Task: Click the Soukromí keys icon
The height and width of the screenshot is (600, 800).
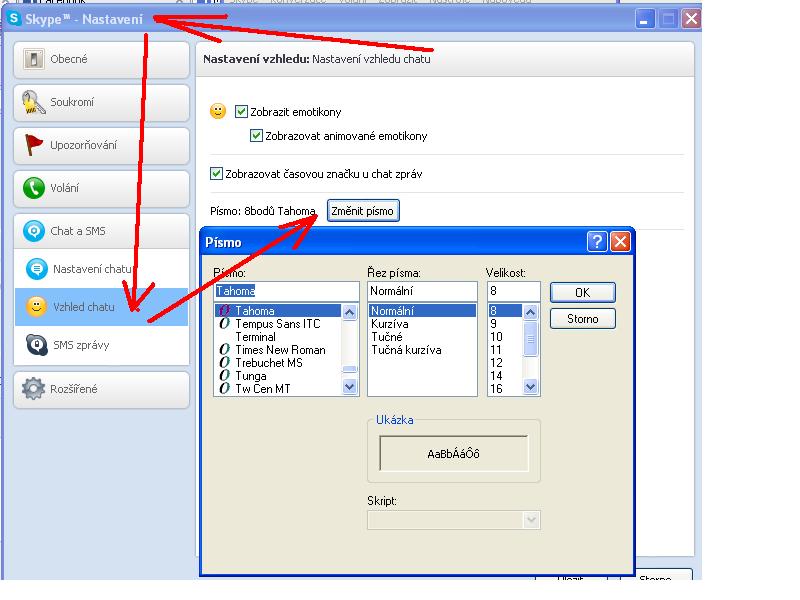Action: [x=33, y=102]
